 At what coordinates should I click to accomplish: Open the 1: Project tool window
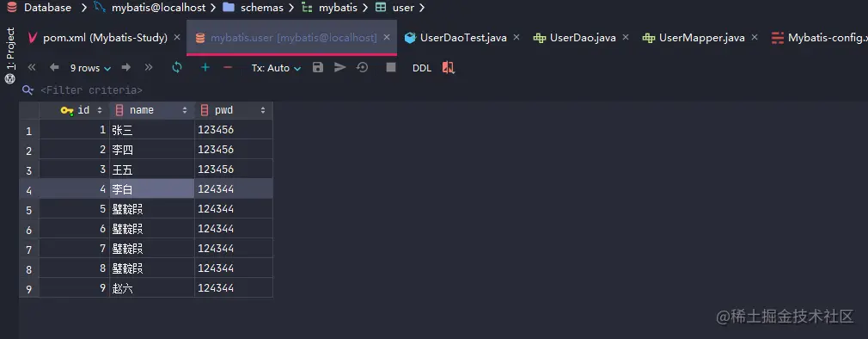click(x=10, y=55)
